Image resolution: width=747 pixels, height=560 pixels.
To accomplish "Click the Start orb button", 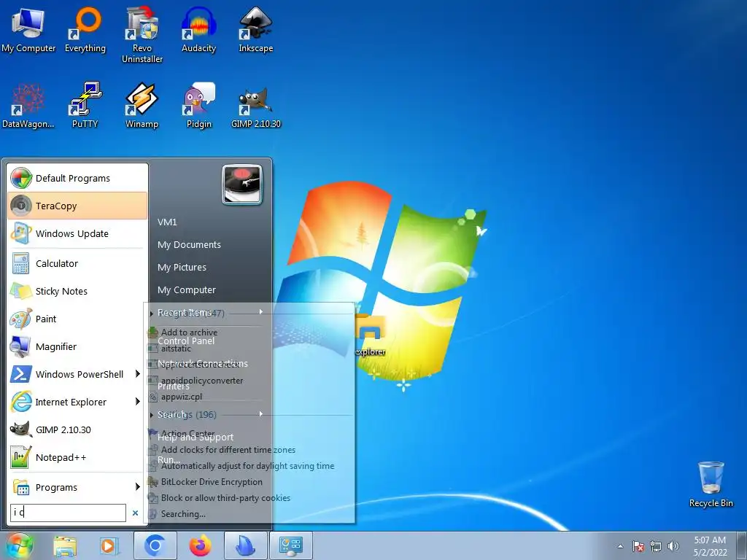I will (19, 545).
